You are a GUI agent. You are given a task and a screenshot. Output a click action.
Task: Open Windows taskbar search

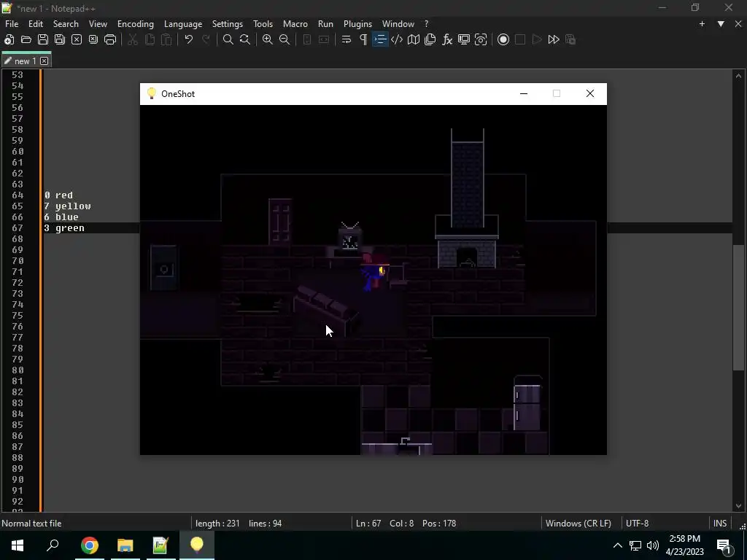53,545
